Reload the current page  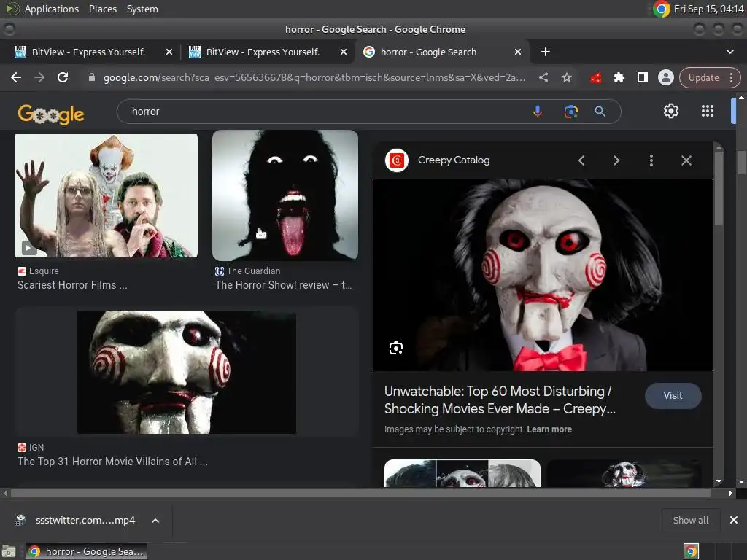(63, 77)
